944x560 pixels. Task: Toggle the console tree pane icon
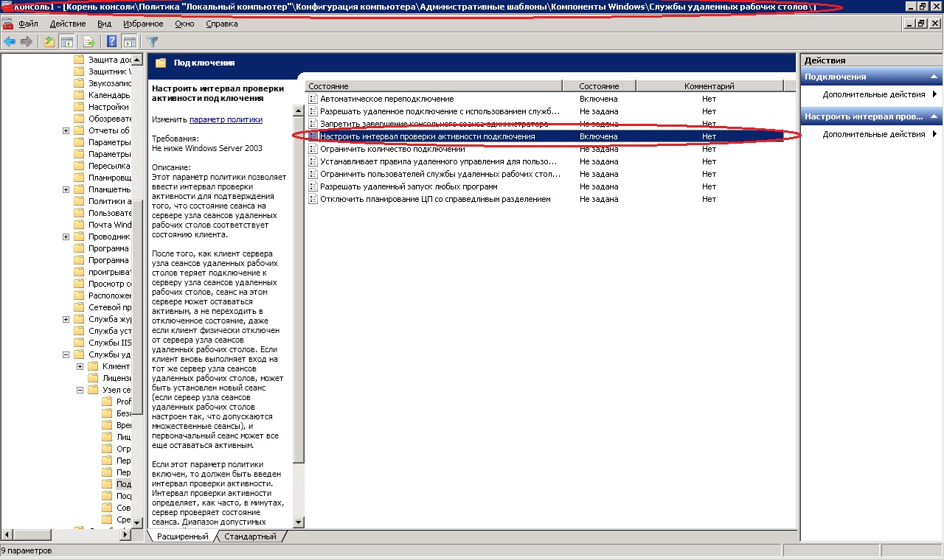pyautogui.click(x=66, y=42)
